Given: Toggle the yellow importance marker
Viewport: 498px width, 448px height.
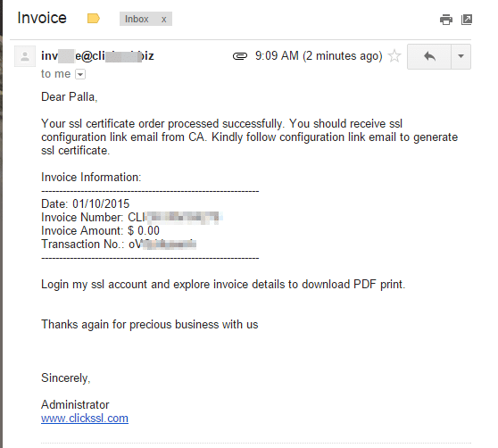Looking at the screenshot, I should [x=94, y=19].
